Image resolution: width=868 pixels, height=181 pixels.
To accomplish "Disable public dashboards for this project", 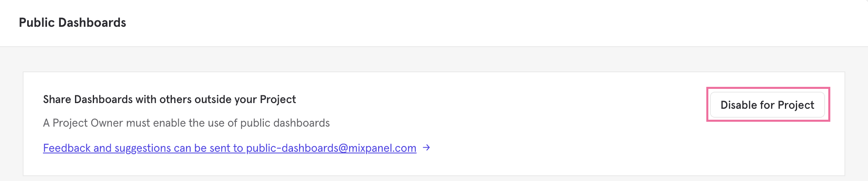I will [767, 105].
